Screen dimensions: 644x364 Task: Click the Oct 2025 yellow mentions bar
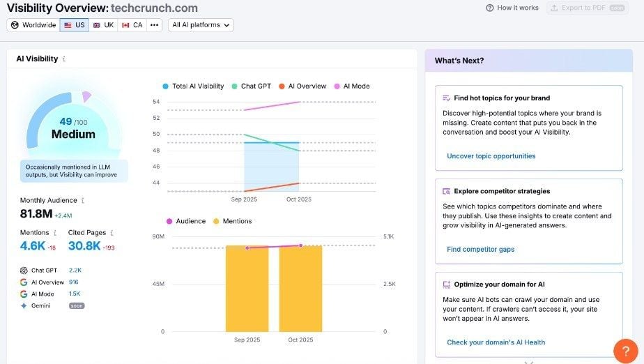(300, 289)
